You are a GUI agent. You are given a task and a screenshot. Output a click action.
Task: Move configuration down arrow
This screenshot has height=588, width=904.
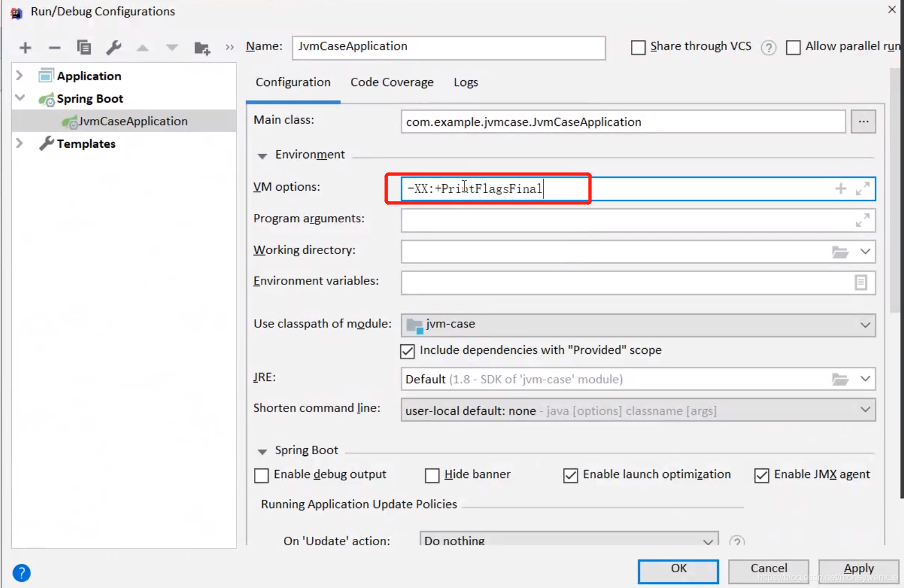(172, 48)
